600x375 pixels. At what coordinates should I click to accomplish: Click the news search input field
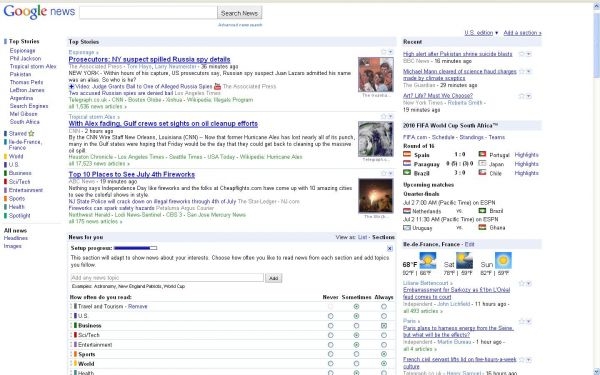click(148, 13)
